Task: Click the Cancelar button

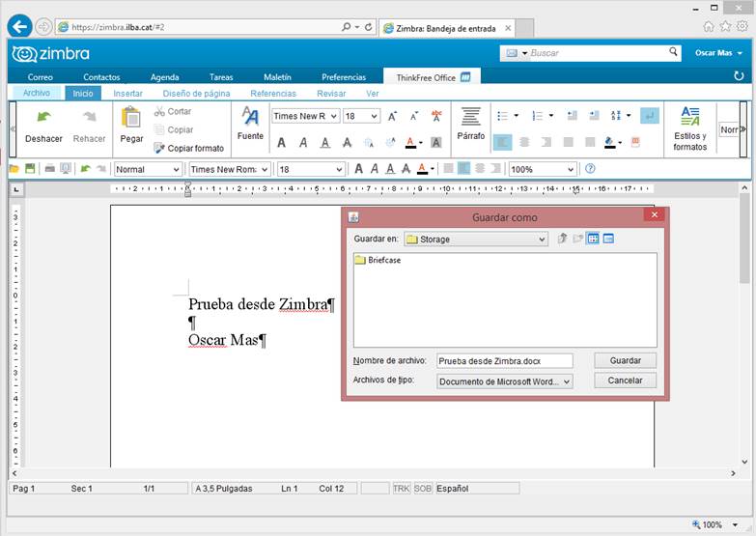Action: [x=625, y=381]
